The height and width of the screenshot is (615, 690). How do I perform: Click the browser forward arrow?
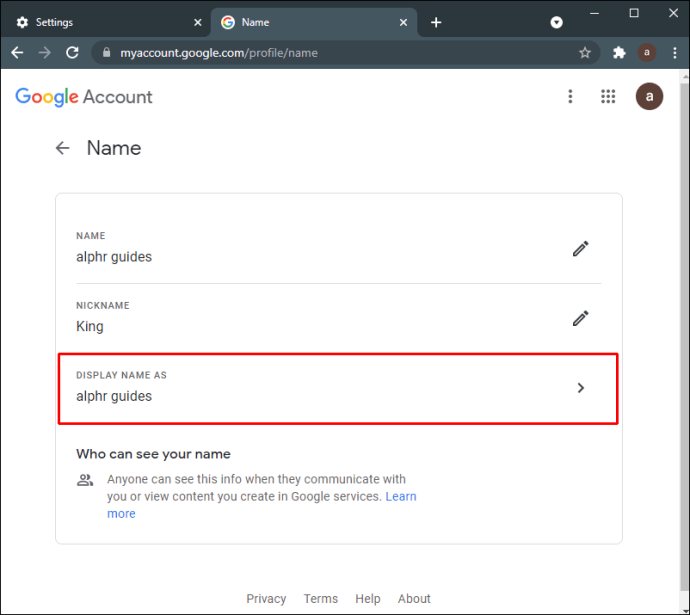pyautogui.click(x=44, y=53)
